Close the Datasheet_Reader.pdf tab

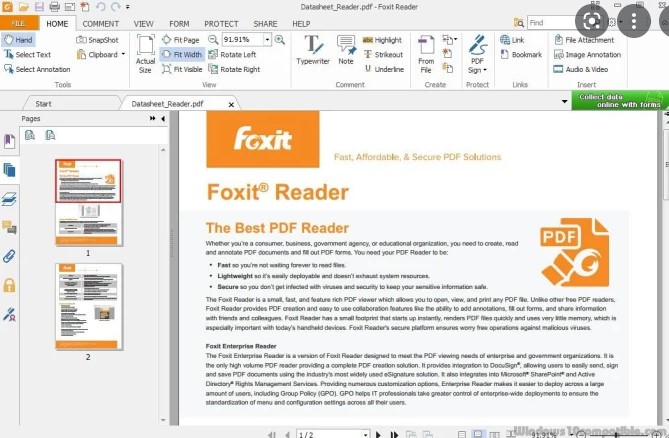(x=231, y=104)
